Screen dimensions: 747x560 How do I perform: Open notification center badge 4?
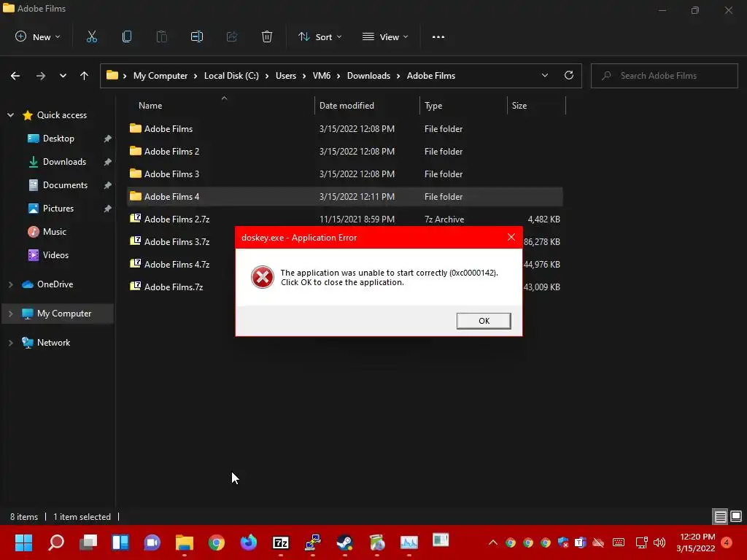tap(727, 542)
